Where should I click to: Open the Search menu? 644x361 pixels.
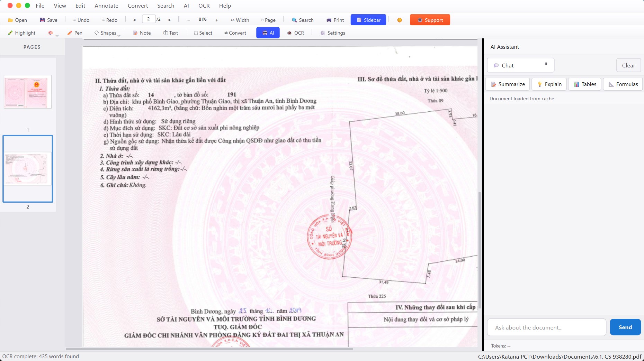[166, 6]
